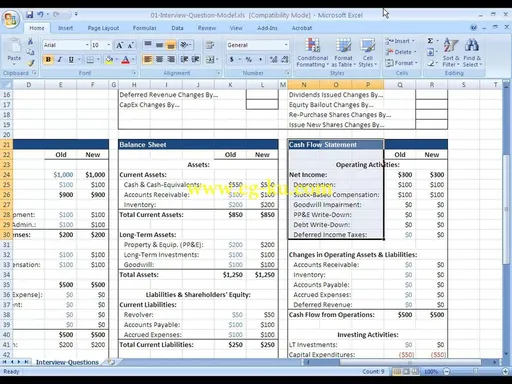
Task: Open the Acrobat ribbon tab
Action: point(302,28)
